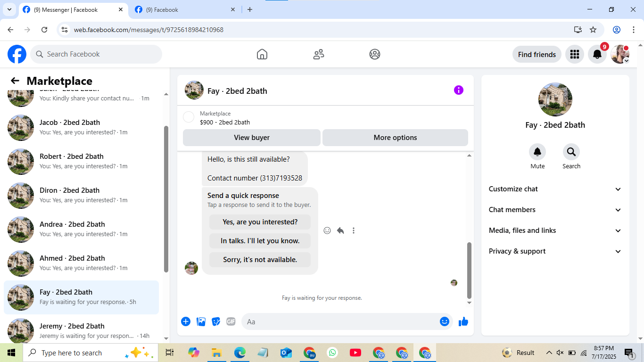Open a new browser tab
The image size is (644, 362).
click(250, 9)
